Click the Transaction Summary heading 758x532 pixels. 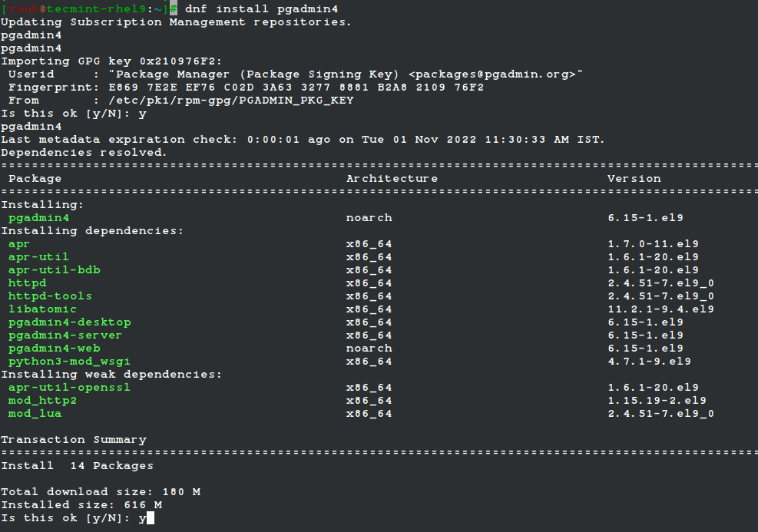pyautogui.click(x=73, y=440)
